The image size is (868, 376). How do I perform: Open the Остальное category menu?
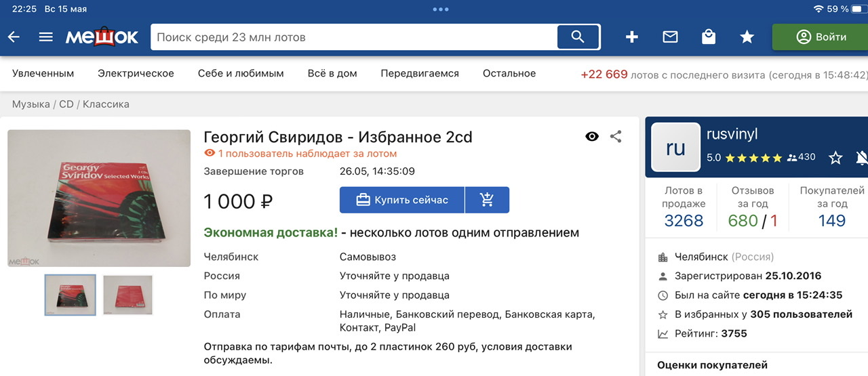tap(509, 73)
